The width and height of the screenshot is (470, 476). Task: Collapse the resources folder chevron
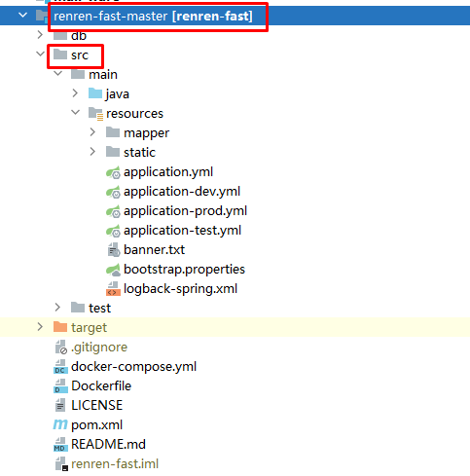[x=75, y=112]
